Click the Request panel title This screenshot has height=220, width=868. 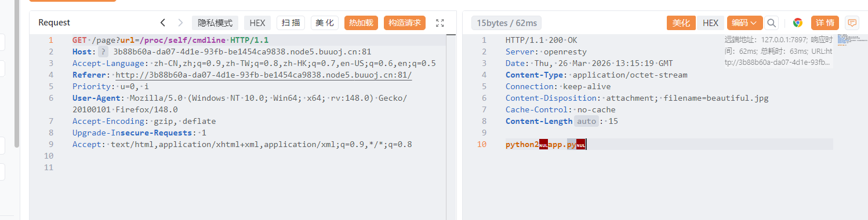[54, 23]
